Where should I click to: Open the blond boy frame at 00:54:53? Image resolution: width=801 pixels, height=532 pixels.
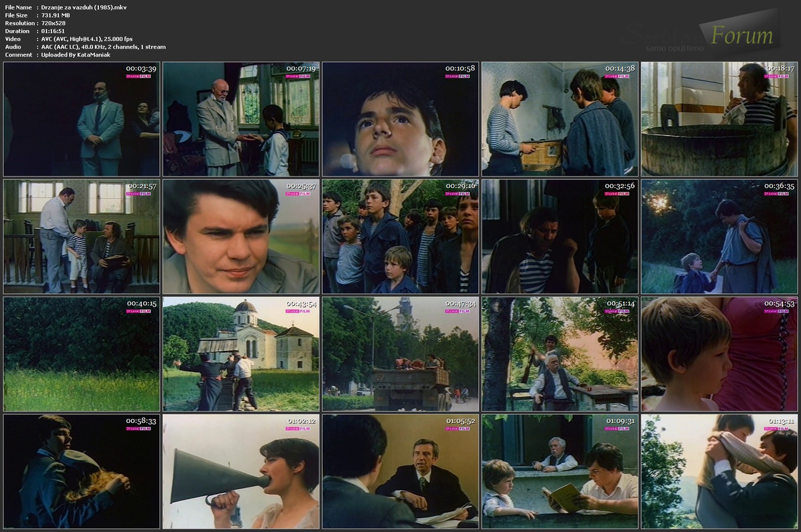click(x=719, y=354)
